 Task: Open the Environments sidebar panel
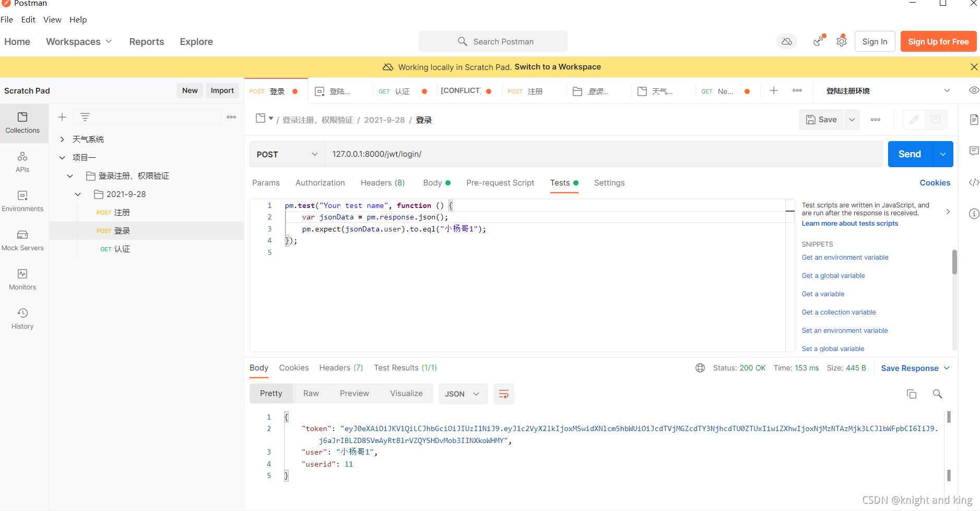[x=22, y=201]
